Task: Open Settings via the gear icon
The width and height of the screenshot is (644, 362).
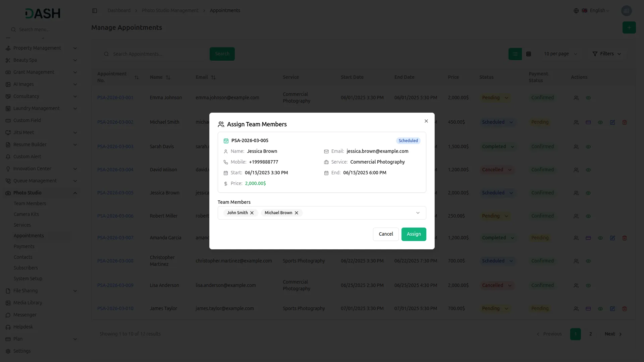Action: pyautogui.click(x=8, y=351)
